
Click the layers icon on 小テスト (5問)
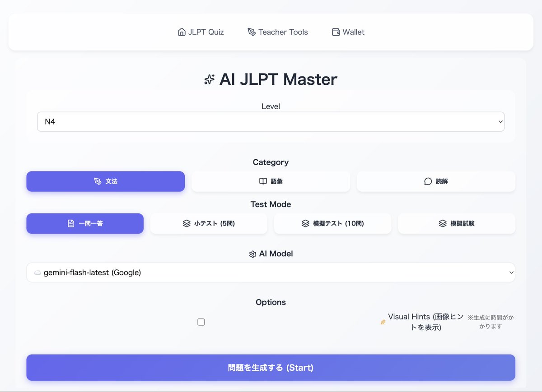coord(187,224)
